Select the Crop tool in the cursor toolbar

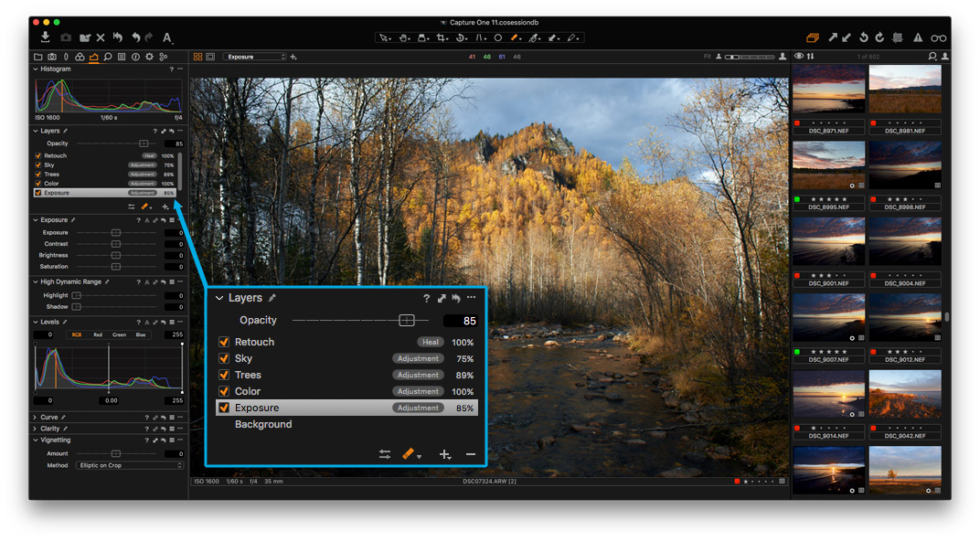pyautogui.click(x=440, y=38)
